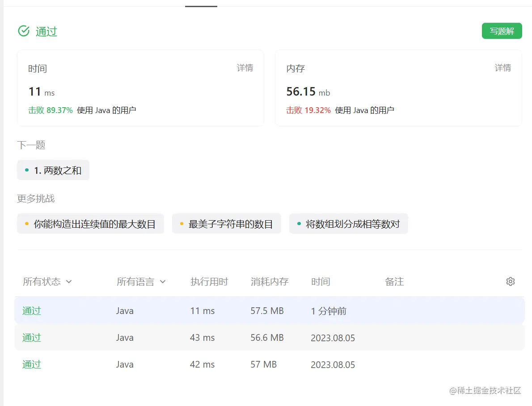The height and width of the screenshot is (406, 532).
Task: Click the 56.15 mb memory value
Action: [x=308, y=92]
